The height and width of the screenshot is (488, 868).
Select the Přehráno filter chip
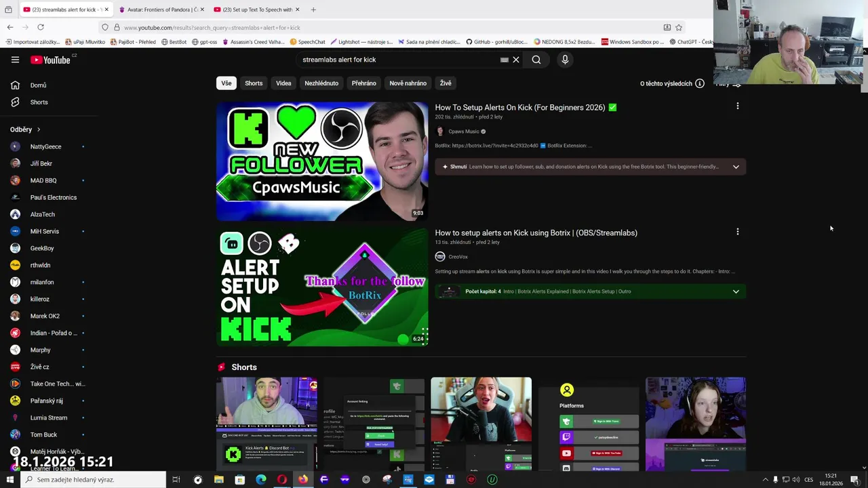pyautogui.click(x=363, y=83)
